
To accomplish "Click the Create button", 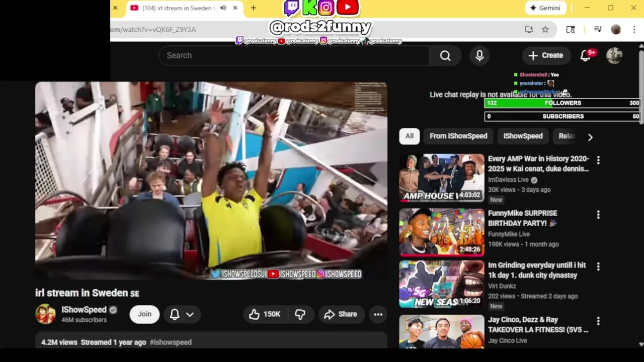I will (x=546, y=55).
